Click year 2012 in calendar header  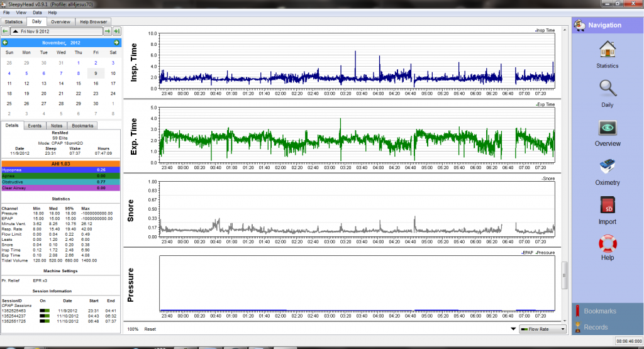click(x=75, y=43)
